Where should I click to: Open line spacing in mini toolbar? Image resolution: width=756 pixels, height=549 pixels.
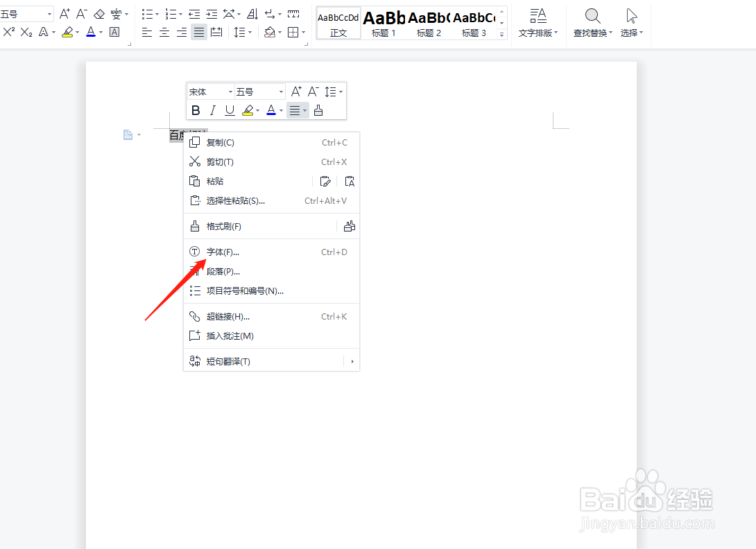point(333,91)
